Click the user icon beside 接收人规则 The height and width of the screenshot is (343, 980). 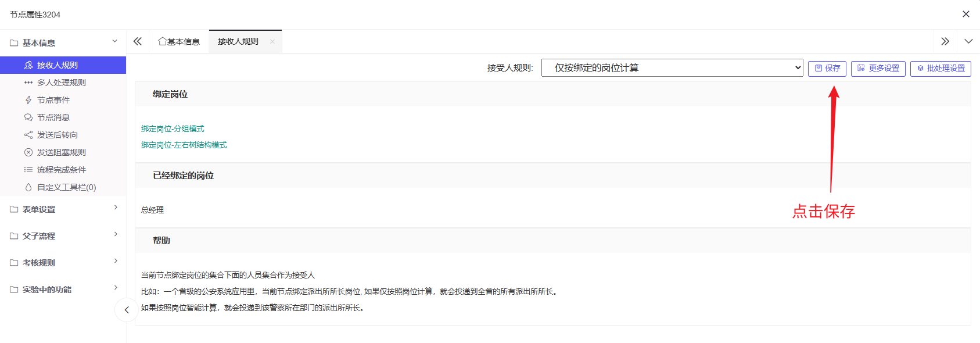(x=28, y=65)
